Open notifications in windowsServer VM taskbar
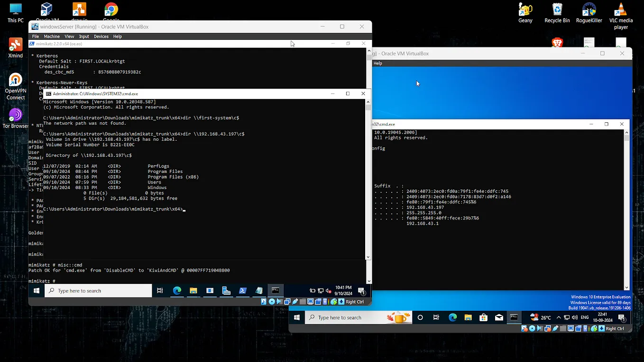 361,291
